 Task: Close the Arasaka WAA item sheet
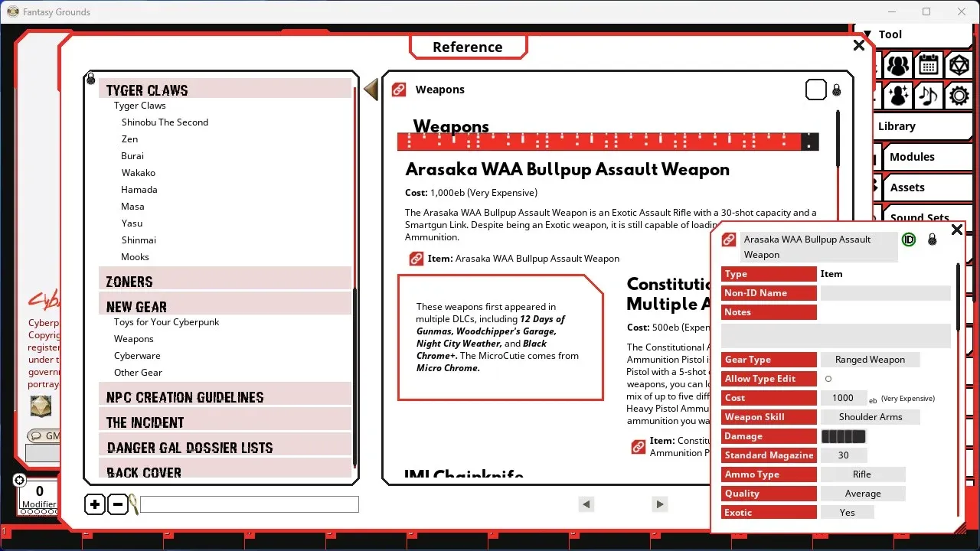pos(956,230)
